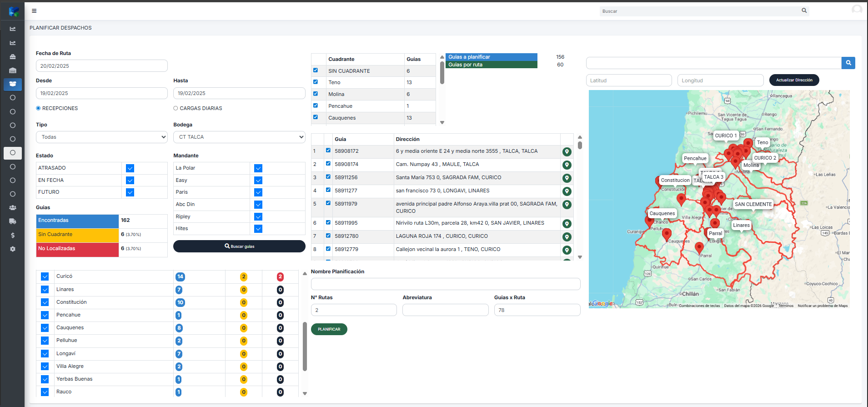Uncheck the Teno cuadrante checkbox
Screen dimensions: 868x407
coord(316,82)
